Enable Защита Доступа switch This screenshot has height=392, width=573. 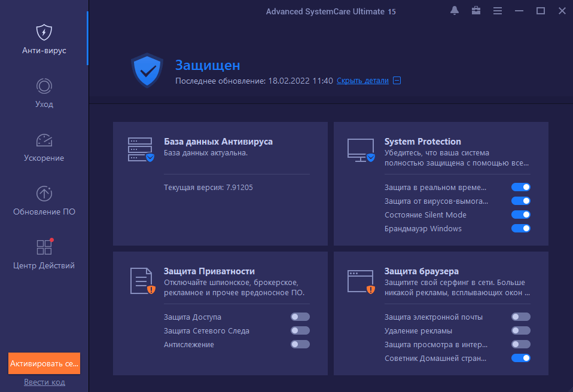300,317
